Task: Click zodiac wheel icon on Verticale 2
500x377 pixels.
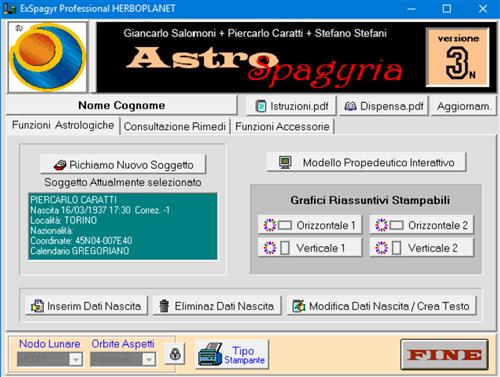Action: point(381,248)
